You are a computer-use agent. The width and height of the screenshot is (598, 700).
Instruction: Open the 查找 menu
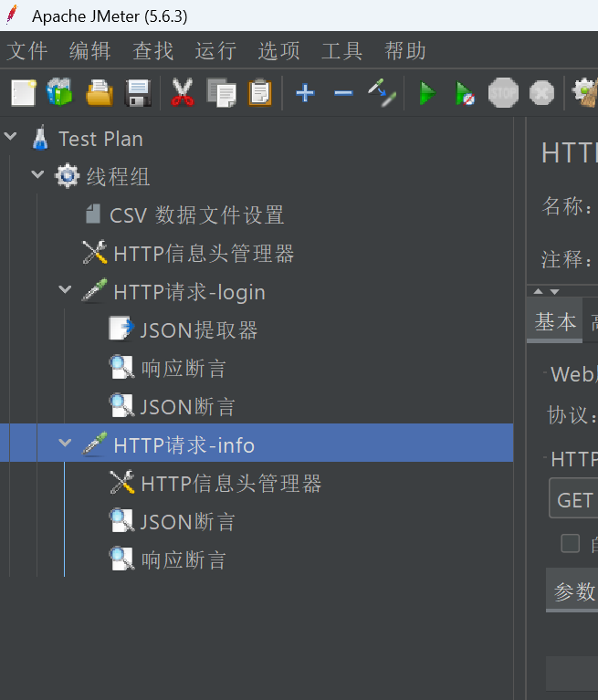pos(153,50)
